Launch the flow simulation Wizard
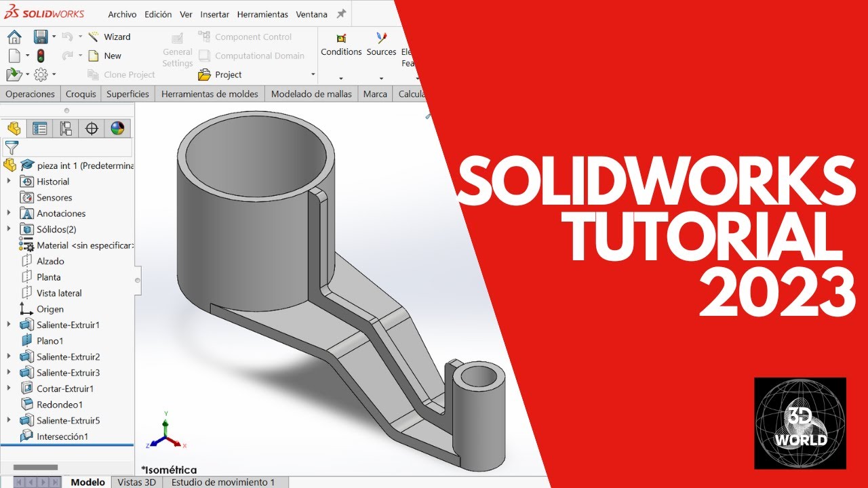The image size is (868, 488). (109, 37)
